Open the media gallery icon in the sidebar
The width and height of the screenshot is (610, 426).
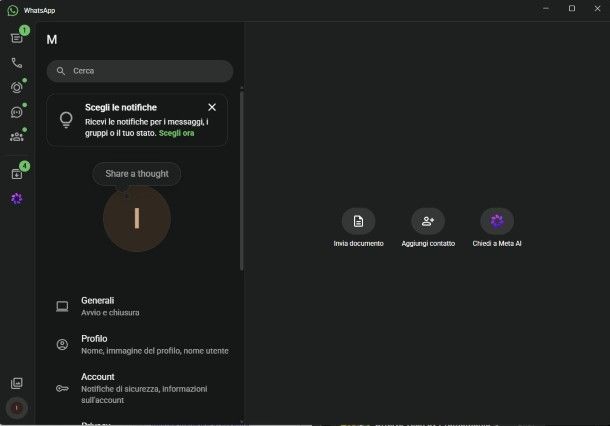click(17, 383)
